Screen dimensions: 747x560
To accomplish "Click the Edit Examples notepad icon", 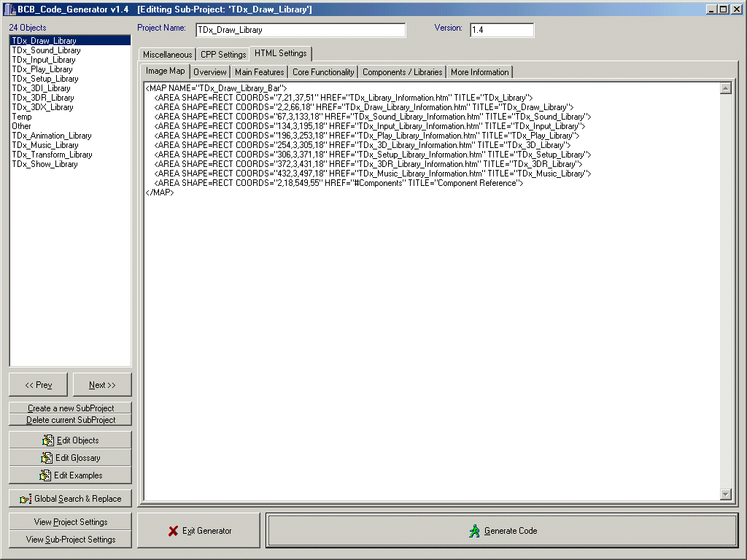I will 45,475.
